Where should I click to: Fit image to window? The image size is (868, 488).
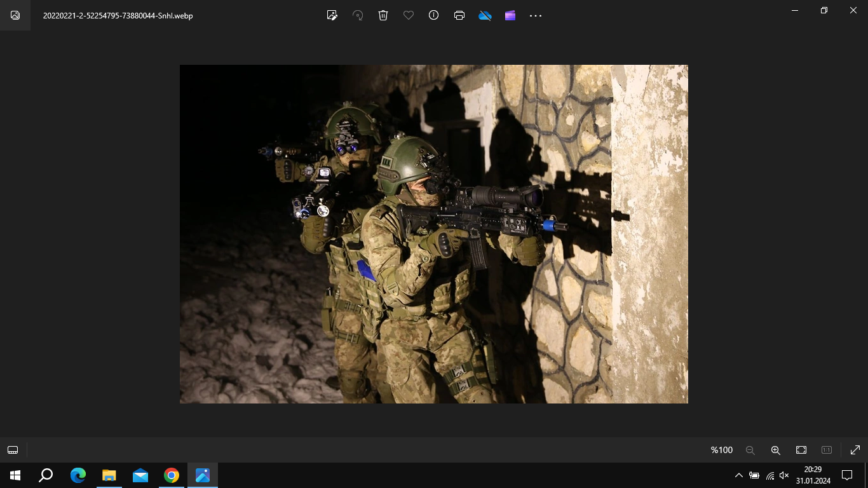(801, 450)
